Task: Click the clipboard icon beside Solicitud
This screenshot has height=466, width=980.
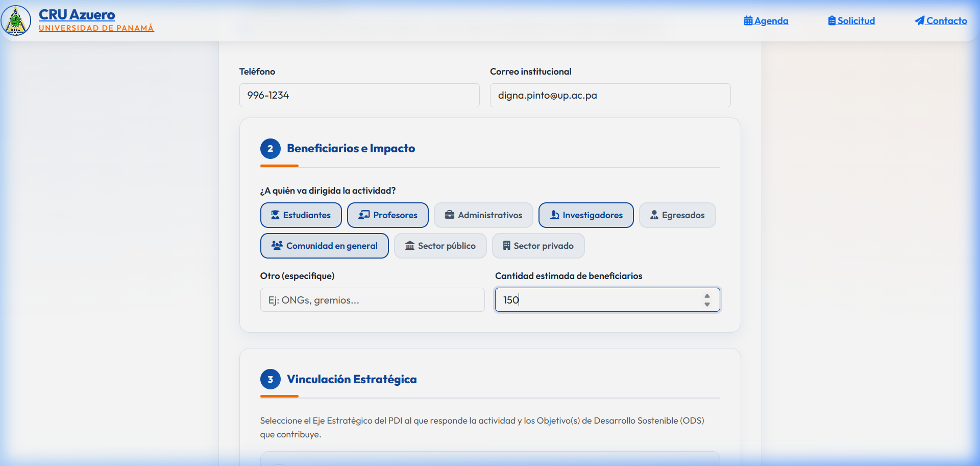Action: coord(832,21)
